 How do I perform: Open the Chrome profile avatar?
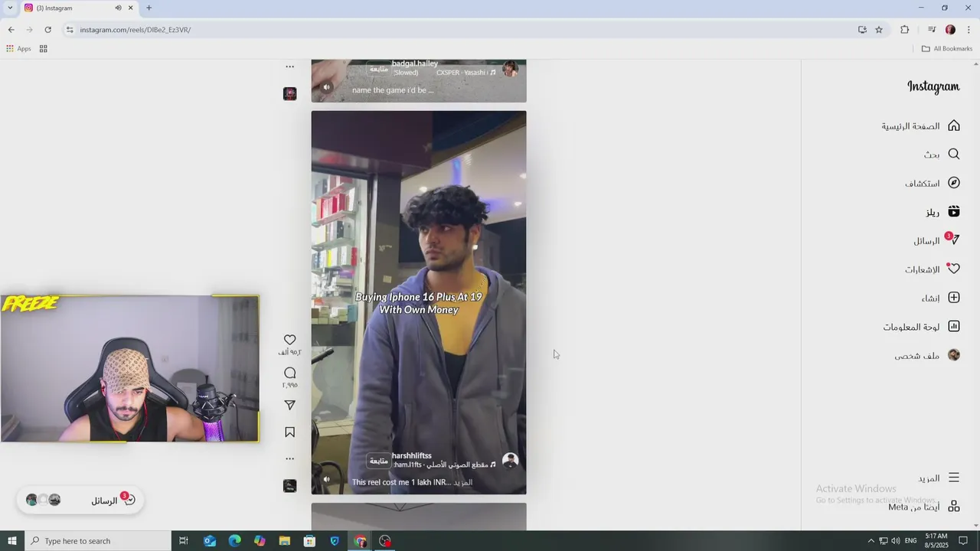(x=950, y=30)
